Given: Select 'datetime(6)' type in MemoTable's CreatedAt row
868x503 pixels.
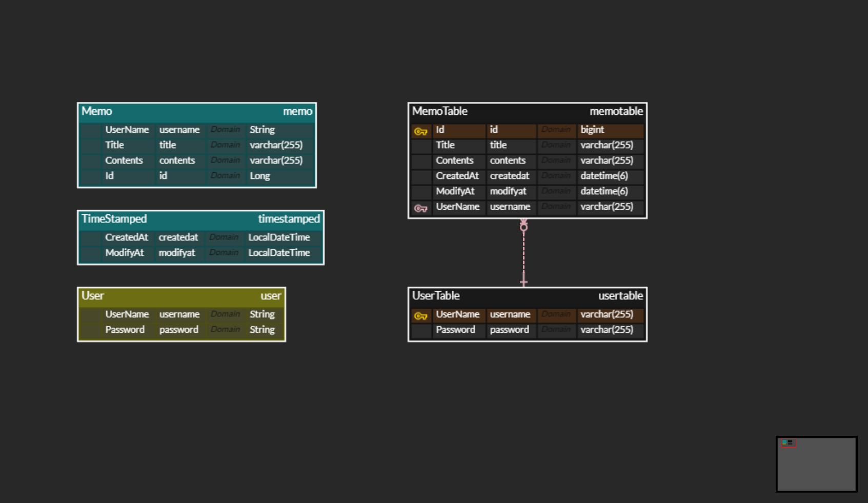Looking at the screenshot, I should tap(604, 176).
